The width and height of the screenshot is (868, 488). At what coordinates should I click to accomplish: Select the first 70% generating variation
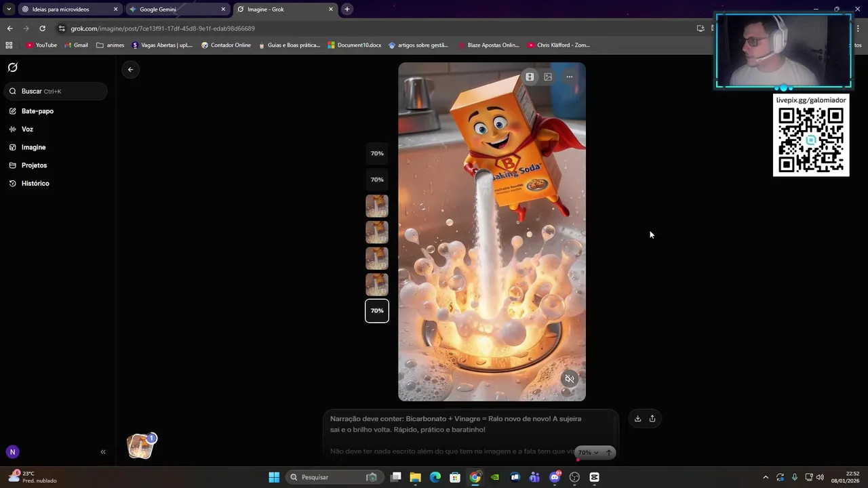click(377, 153)
